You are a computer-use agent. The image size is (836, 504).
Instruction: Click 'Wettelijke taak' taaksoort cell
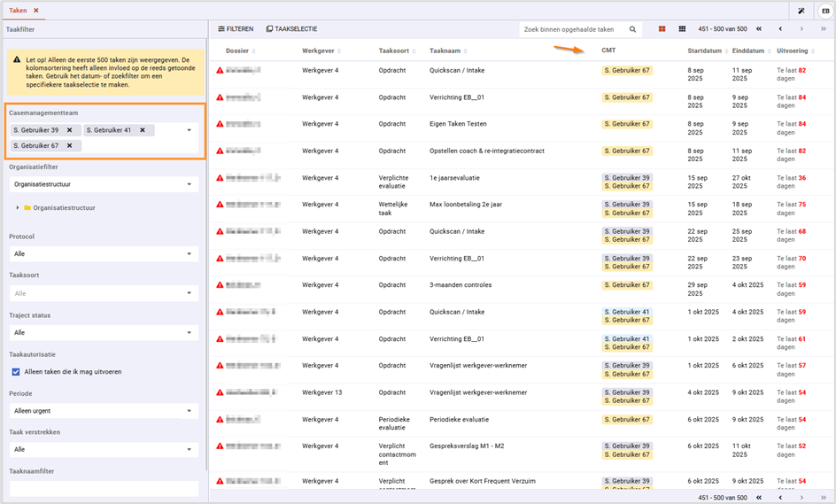click(x=393, y=208)
